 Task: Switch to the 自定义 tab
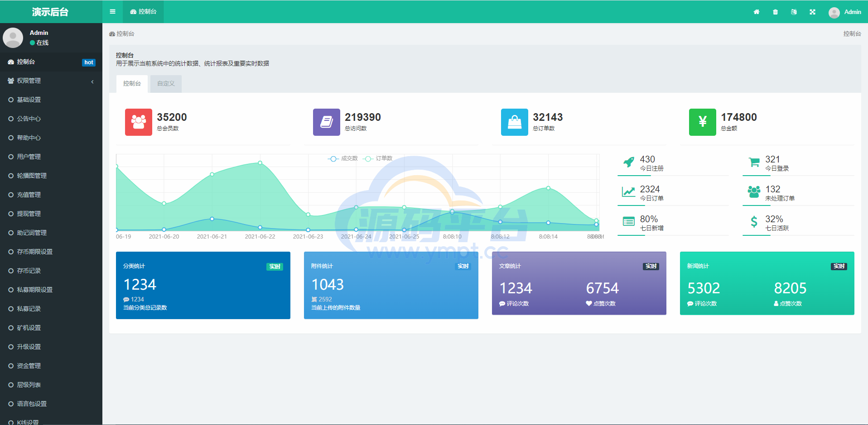click(x=166, y=84)
